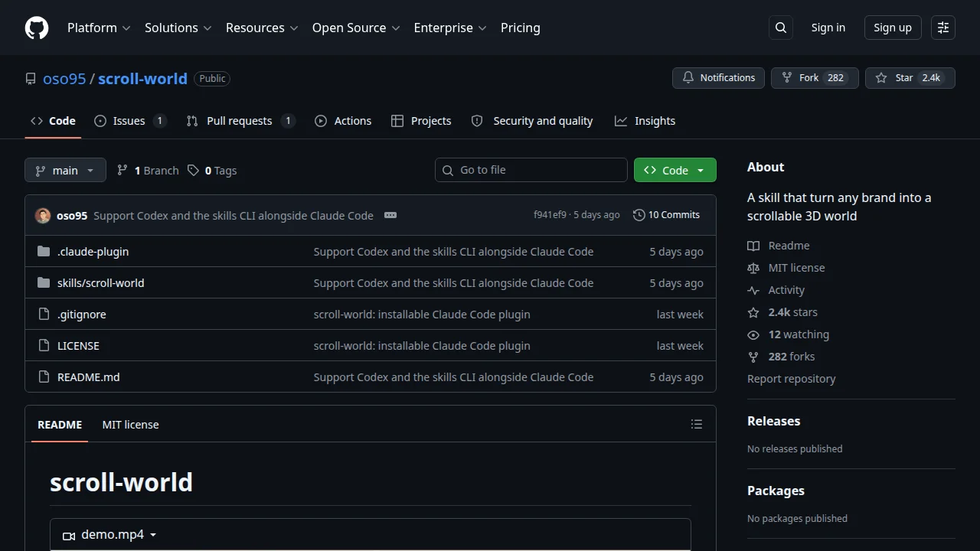Open the main branch selector dropdown
The width and height of the screenshot is (980, 551).
click(x=65, y=170)
